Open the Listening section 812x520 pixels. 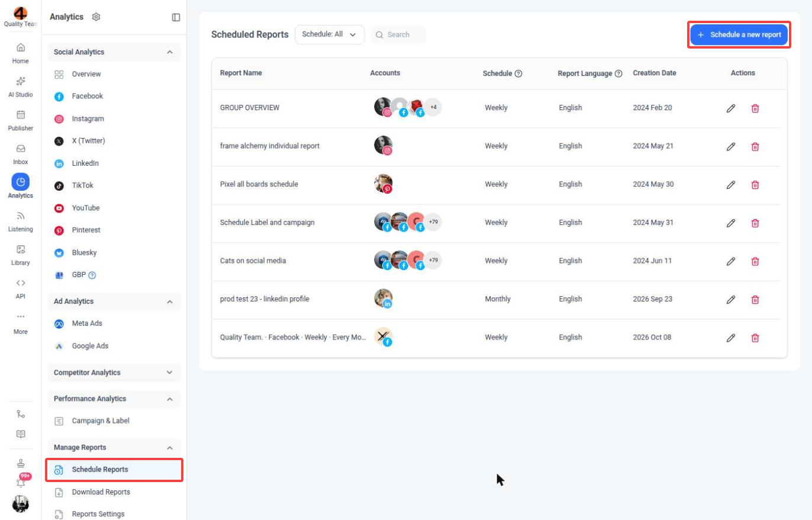coord(21,220)
